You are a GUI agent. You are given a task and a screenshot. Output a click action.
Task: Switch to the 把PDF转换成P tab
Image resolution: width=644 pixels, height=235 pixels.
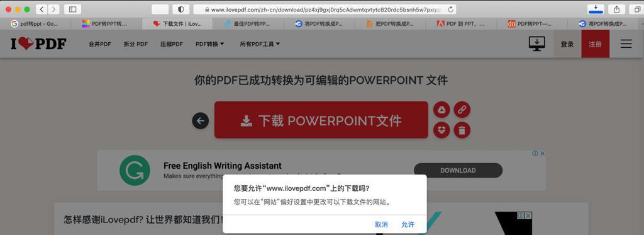point(390,24)
